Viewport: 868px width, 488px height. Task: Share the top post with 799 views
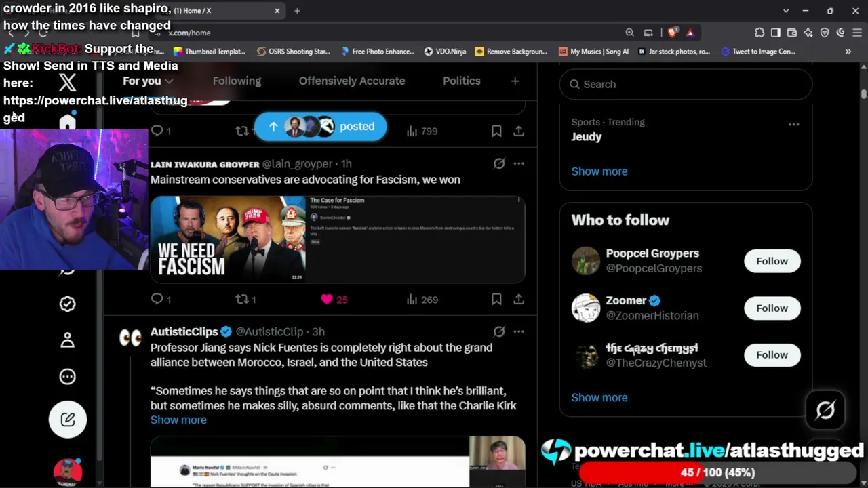[519, 131]
